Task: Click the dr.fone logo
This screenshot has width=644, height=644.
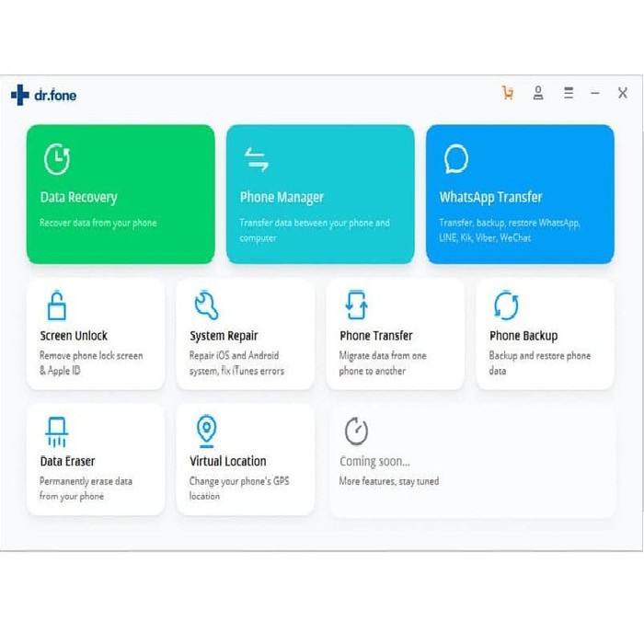Action: click(43, 95)
